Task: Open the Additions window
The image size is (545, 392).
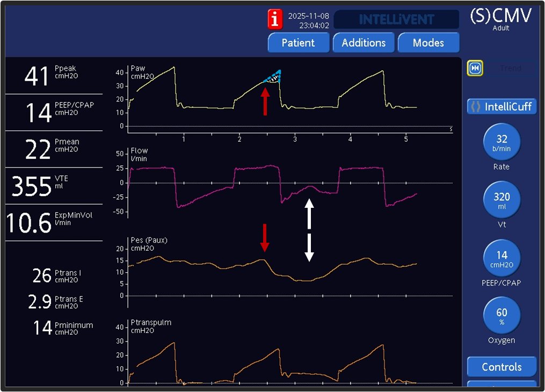Action: [x=364, y=43]
